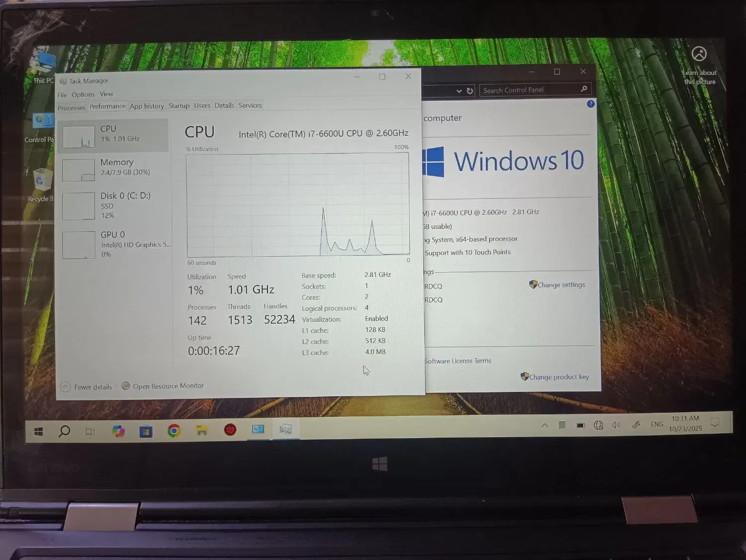746x560 pixels.
Task: Collapse Task Manager with Fewer details
Action: click(x=87, y=387)
